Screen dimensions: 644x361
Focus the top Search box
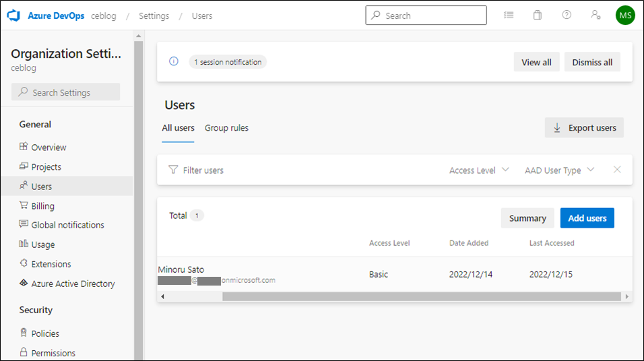(426, 15)
